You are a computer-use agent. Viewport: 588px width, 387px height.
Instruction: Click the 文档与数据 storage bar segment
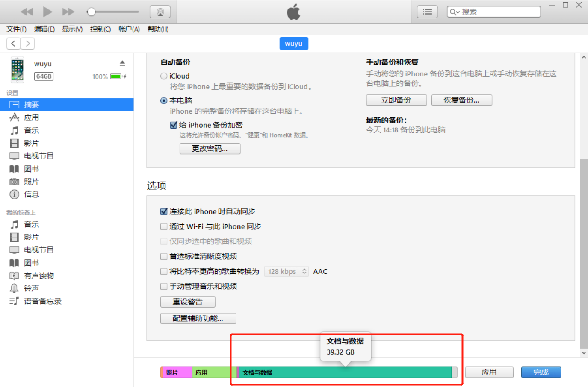coord(346,372)
